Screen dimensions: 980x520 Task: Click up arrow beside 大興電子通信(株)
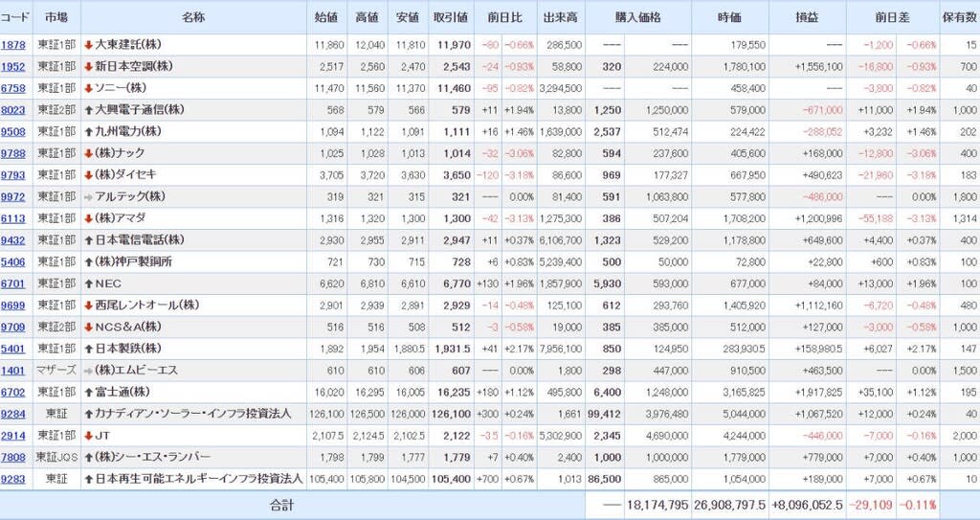[88, 110]
